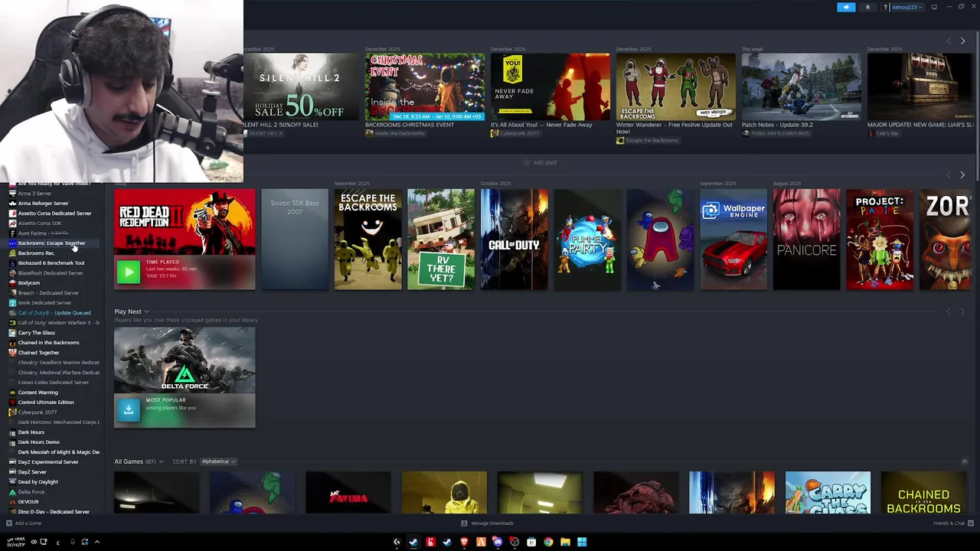Select Assetto Corsa Dedicated Server in list
Viewport: 980px width, 551px height.
54,214
